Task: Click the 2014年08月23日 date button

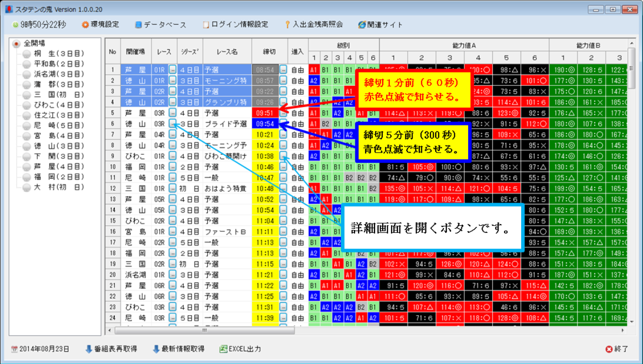Action: pos(40,349)
